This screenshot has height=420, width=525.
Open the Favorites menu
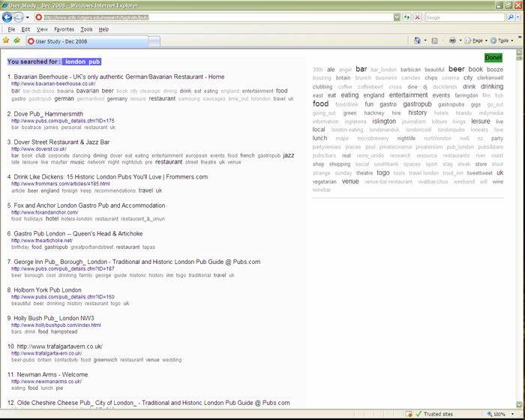[x=64, y=29]
